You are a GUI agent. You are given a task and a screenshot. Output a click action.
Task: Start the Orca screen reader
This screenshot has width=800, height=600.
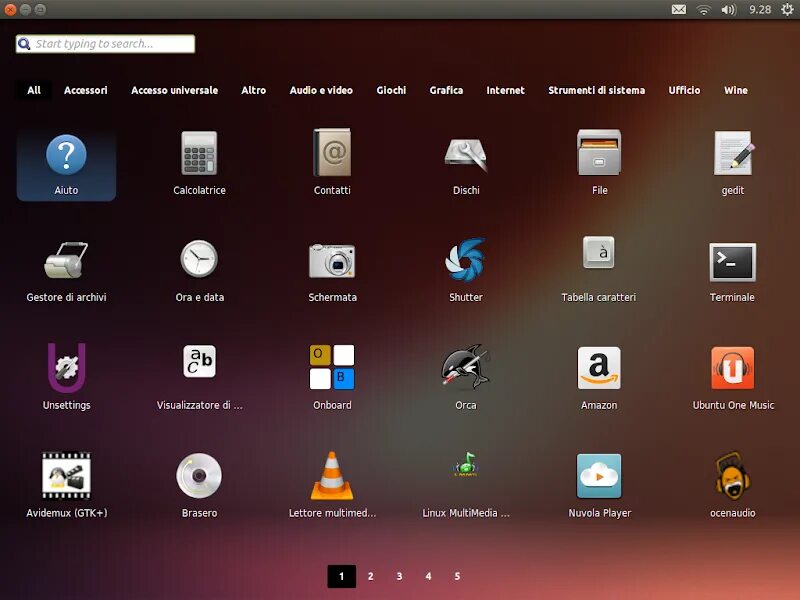(465, 378)
